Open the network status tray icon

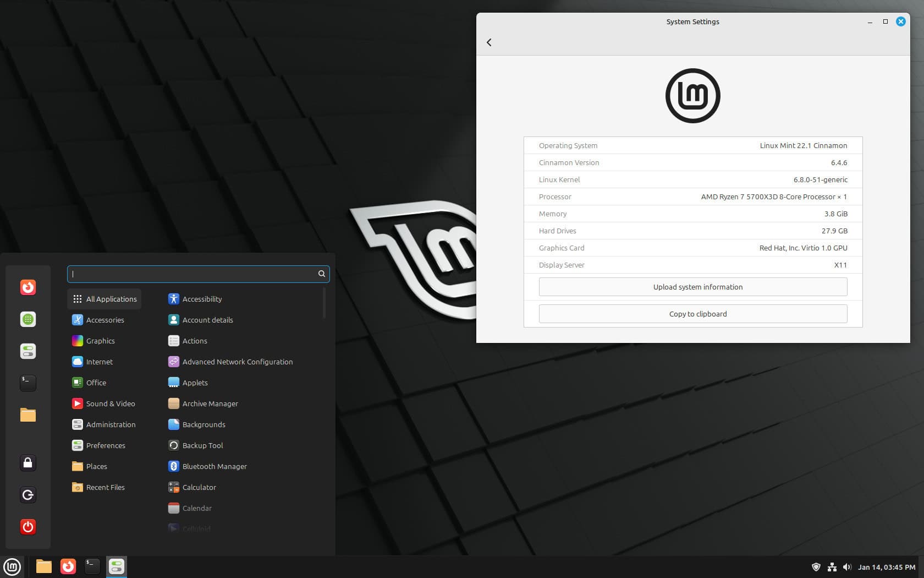tap(832, 566)
